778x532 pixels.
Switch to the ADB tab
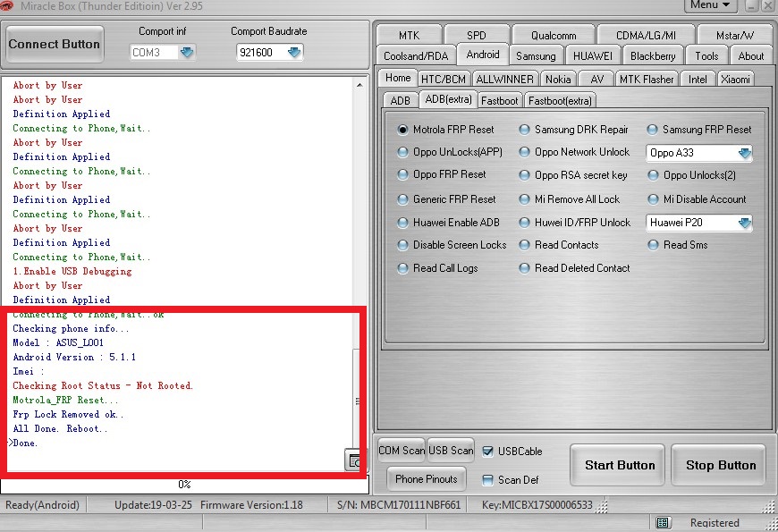401,101
